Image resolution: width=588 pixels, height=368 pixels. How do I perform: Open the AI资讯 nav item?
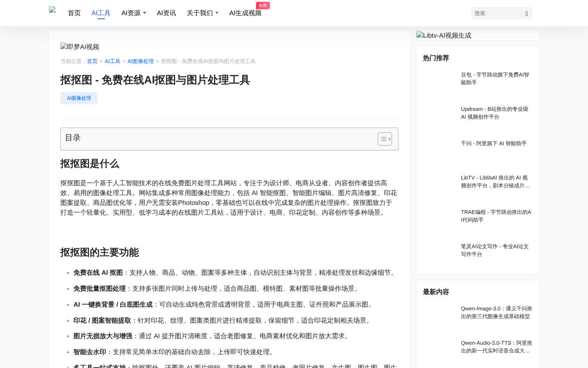(166, 13)
